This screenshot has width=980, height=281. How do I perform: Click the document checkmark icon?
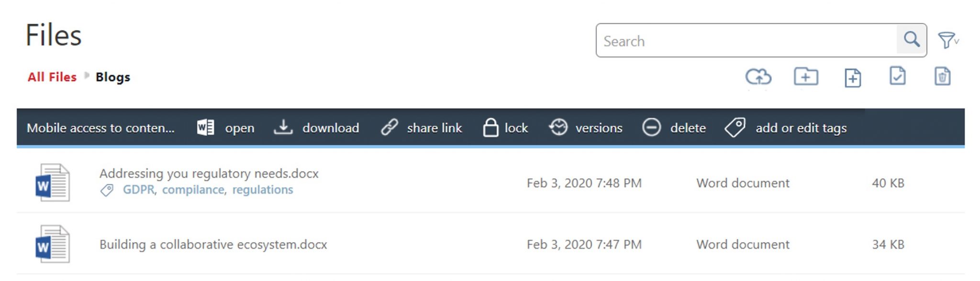[x=897, y=76]
